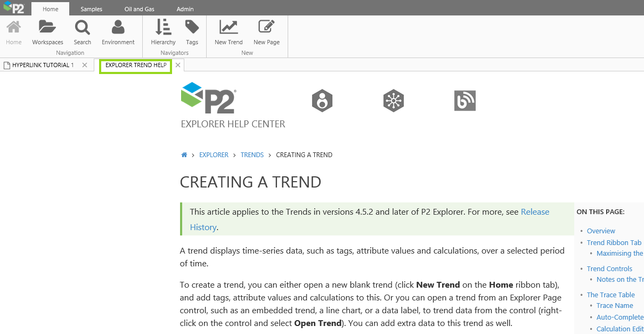
Task: Jump to Trend Controls section
Action: pyautogui.click(x=609, y=269)
